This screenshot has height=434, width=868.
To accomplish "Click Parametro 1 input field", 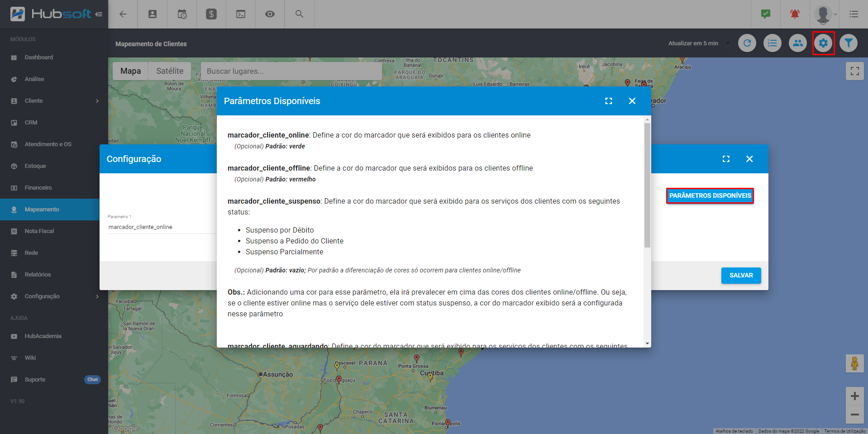I will pos(162,227).
